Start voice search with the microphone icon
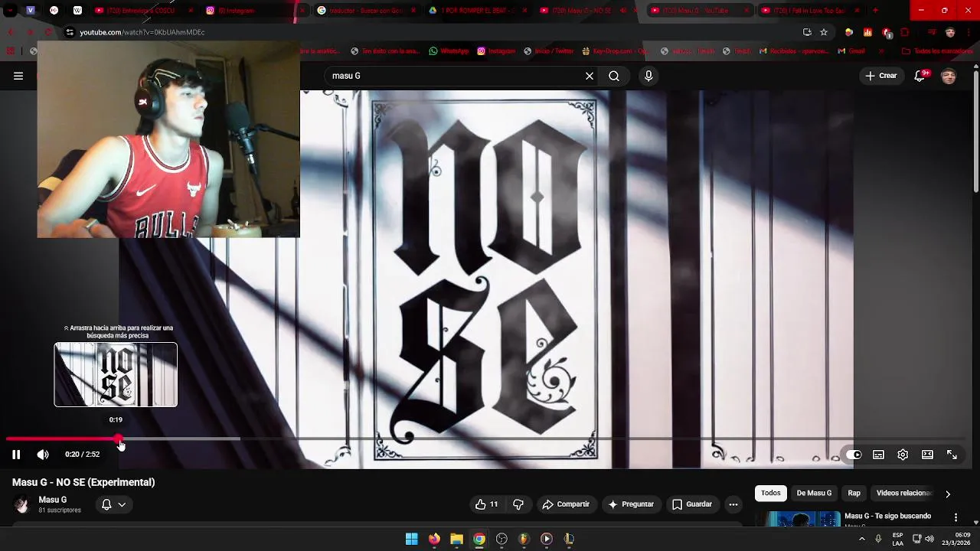Image resolution: width=980 pixels, height=551 pixels. tap(648, 76)
